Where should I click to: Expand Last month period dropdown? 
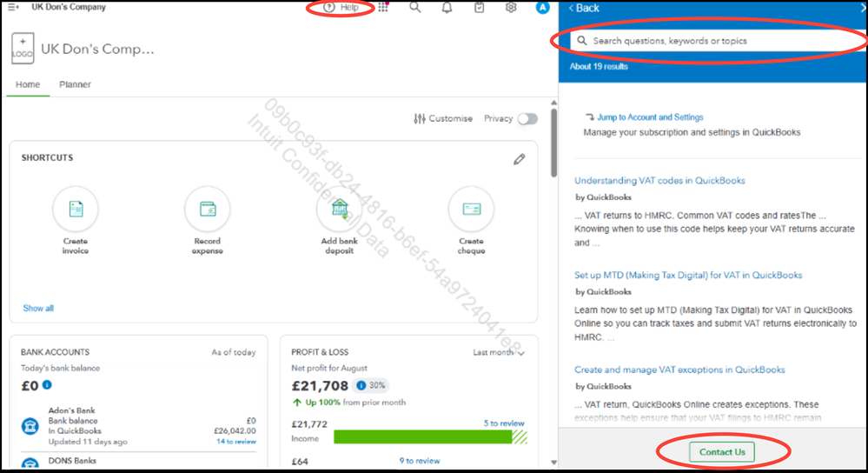point(498,352)
